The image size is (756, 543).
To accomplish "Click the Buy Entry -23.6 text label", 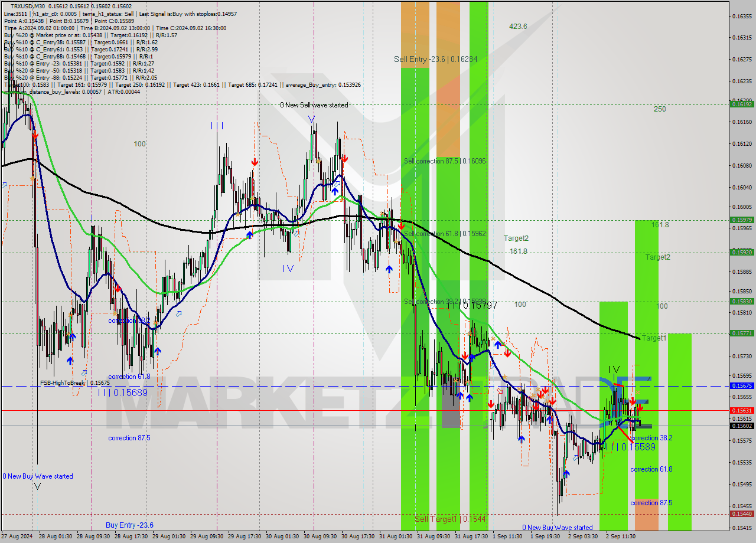I will 129,524.
